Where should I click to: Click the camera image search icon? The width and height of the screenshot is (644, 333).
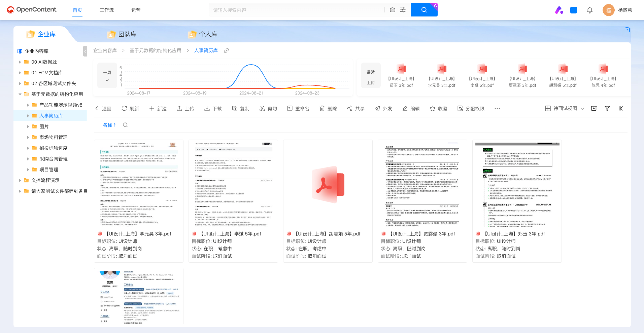393,10
